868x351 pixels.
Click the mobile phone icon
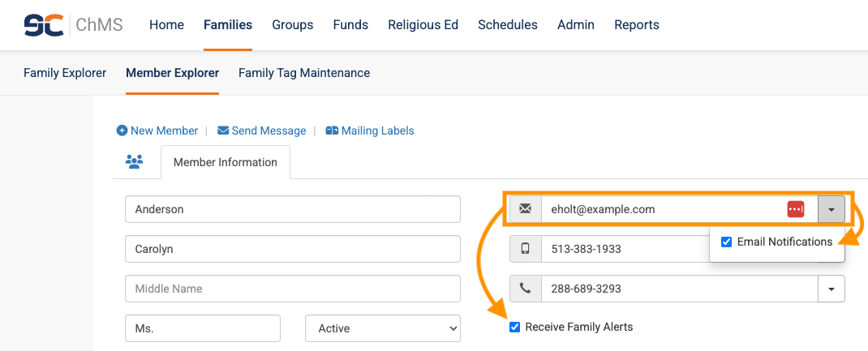click(x=526, y=249)
